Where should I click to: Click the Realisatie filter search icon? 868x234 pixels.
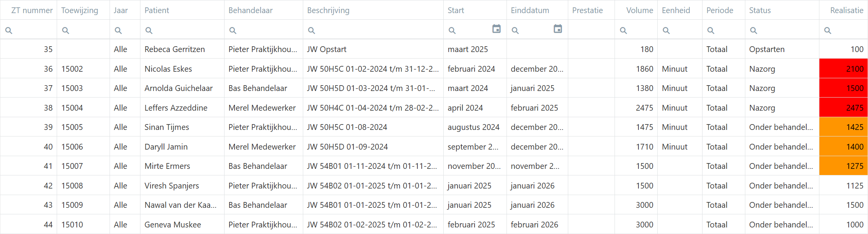[x=827, y=30]
